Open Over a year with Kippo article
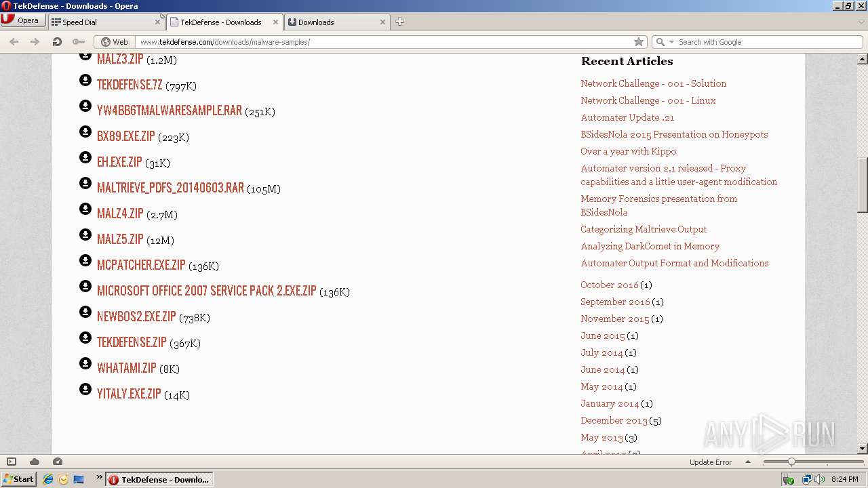868x488 pixels. tap(628, 151)
